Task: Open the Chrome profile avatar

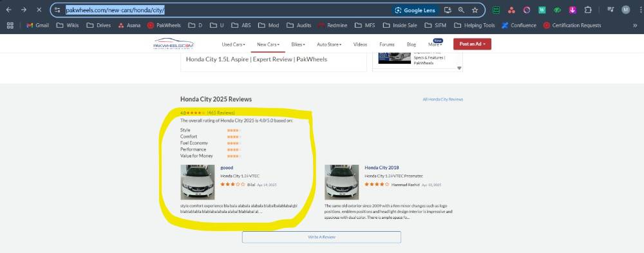Action: pyautogui.click(x=625, y=10)
